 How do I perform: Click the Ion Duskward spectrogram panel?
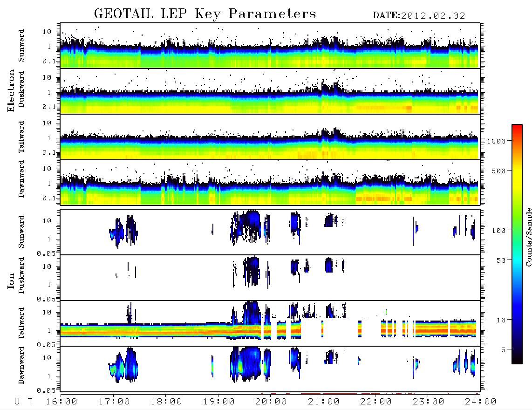270,278
